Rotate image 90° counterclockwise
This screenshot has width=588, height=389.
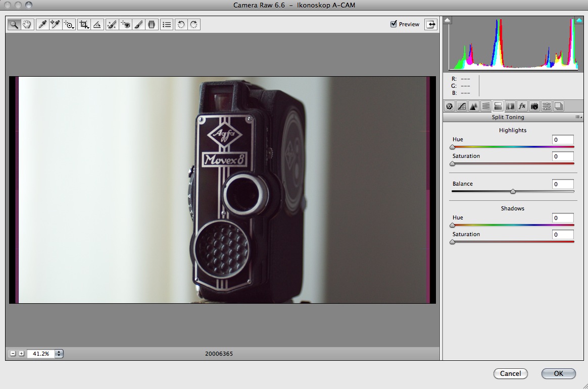(x=181, y=24)
